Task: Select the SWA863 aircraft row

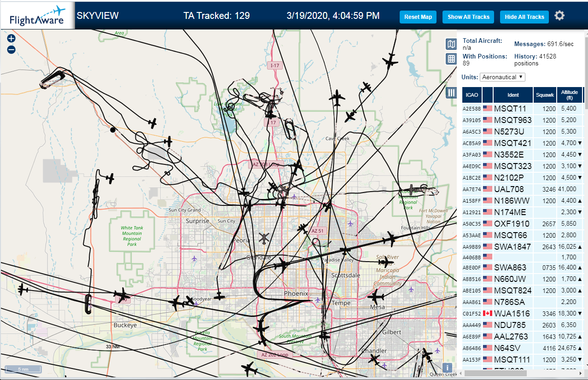Action: (x=523, y=268)
